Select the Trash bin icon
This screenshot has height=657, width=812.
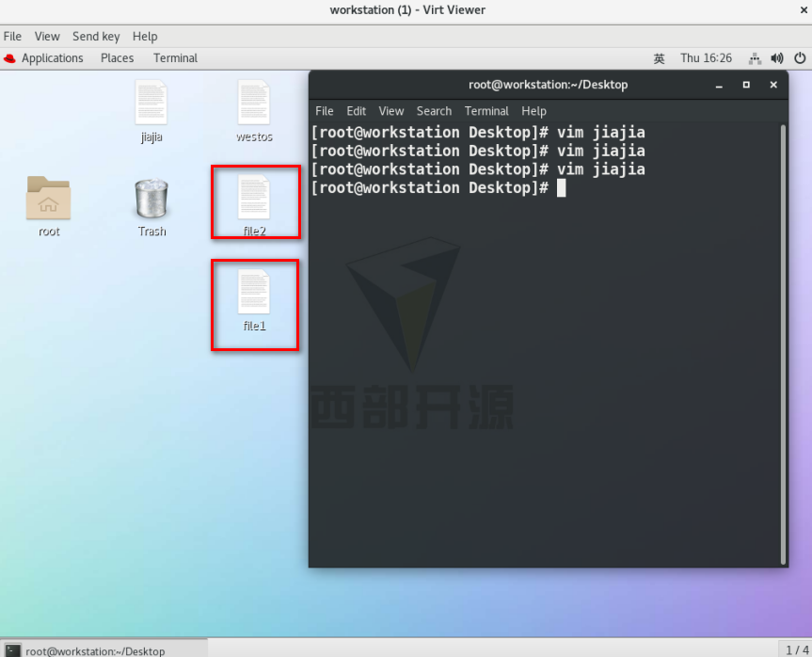(x=151, y=198)
